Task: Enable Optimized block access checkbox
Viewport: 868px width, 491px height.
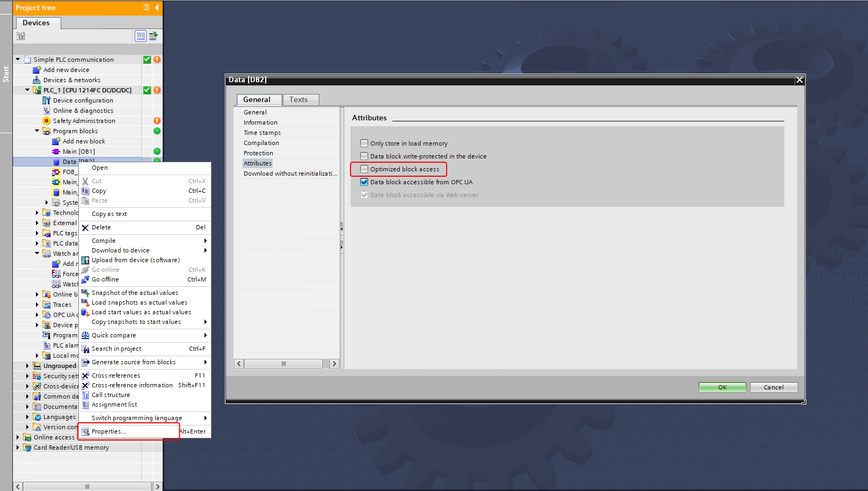Action: (364, 169)
